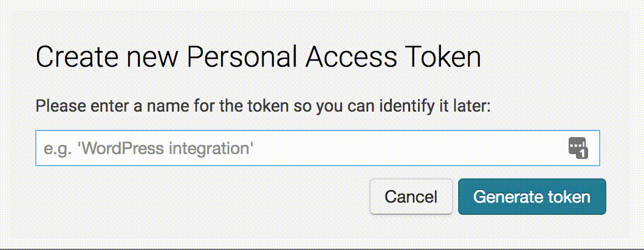Viewport: 644px width, 250px height.
Task: Click the 'e.g.' placeholder prefix in field
Action: (60, 149)
